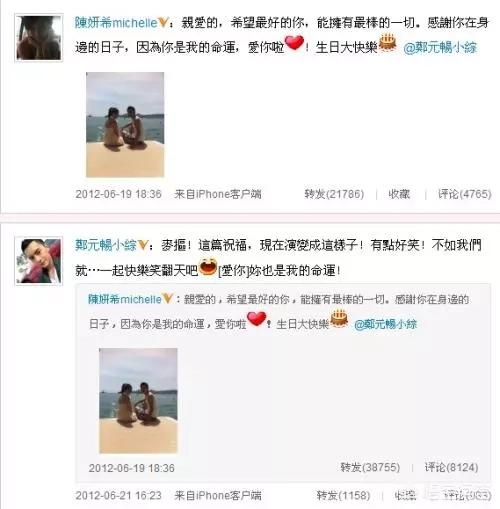The image size is (500, 509).
Task: Open 陳妍希michelle profile from top post
Action: (x=116, y=23)
